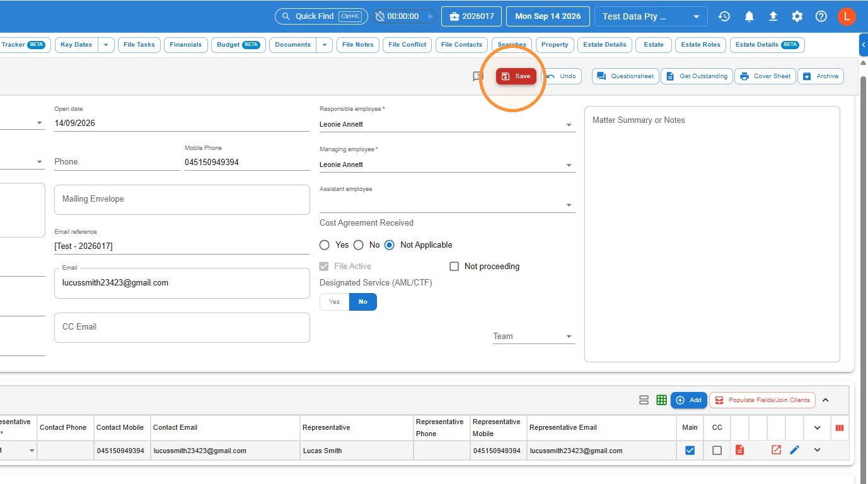Open the help question mark icon

(x=821, y=16)
